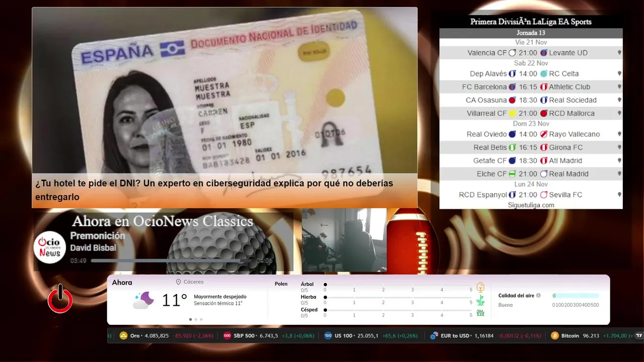Click the gold Oro ticker icon
This screenshot has width=644, height=362.
coord(123,336)
